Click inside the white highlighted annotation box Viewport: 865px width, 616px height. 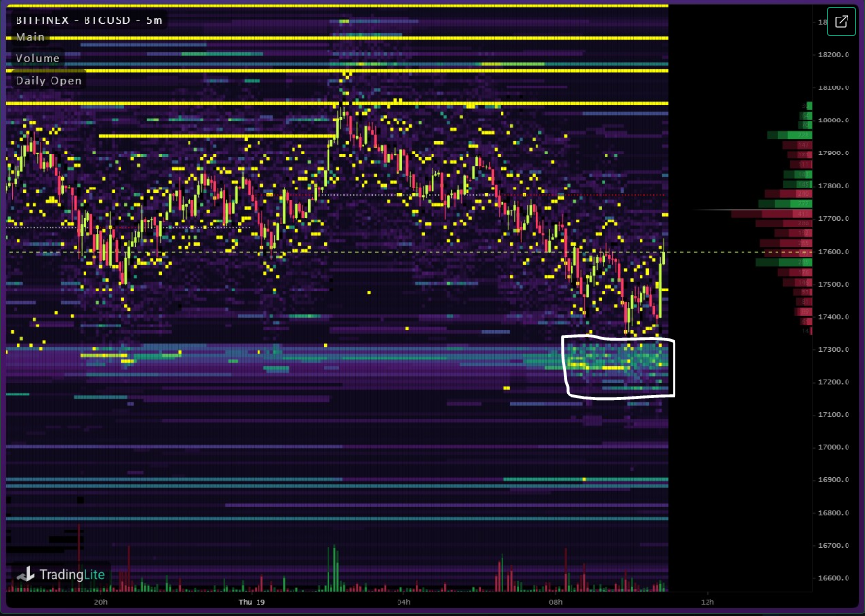click(619, 367)
